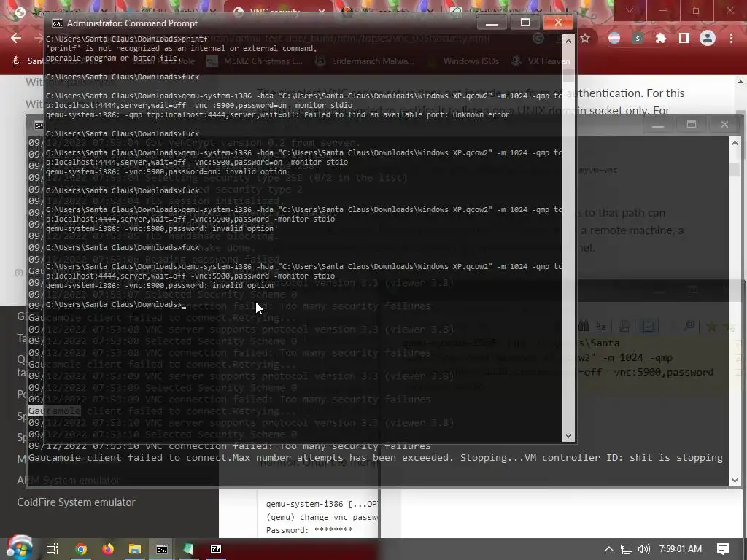
Task: Open 7-Zip taskbar icon
Action: tap(216, 549)
